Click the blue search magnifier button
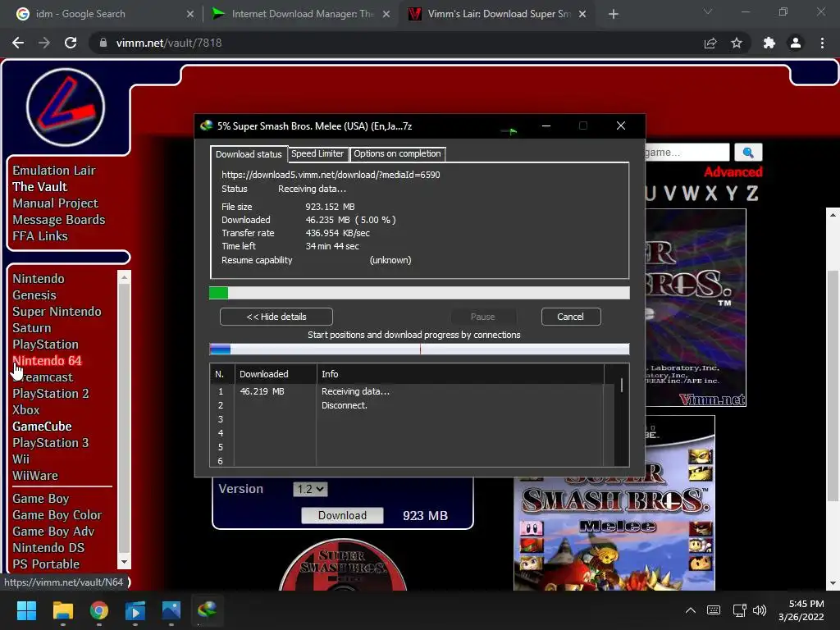The width and height of the screenshot is (840, 630). click(x=748, y=153)
